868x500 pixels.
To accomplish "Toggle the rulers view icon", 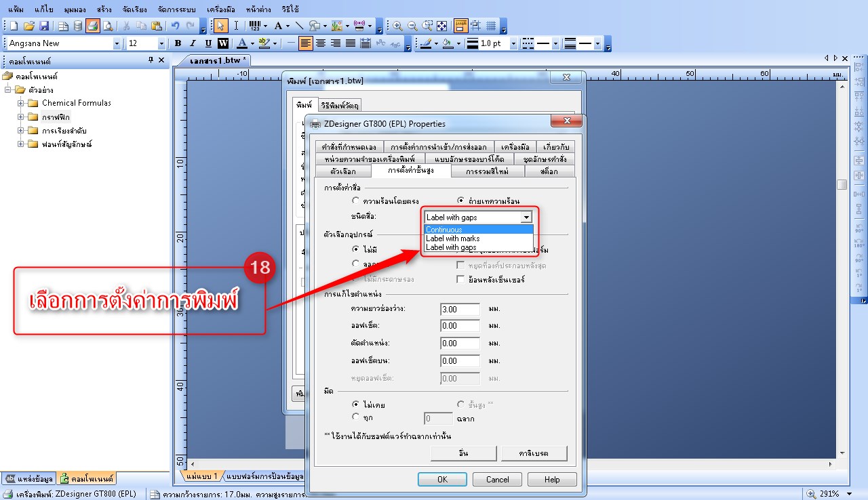I will 461,26.
